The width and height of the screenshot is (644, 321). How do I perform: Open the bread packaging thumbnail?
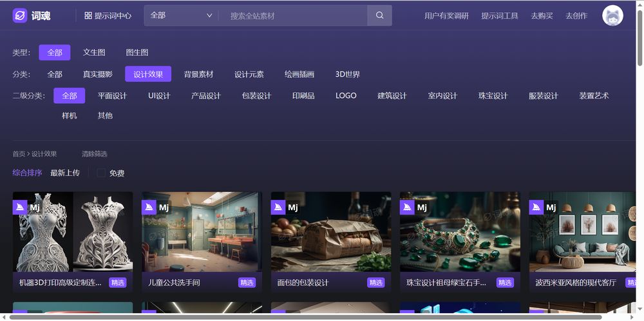click(x=330, y=232)
